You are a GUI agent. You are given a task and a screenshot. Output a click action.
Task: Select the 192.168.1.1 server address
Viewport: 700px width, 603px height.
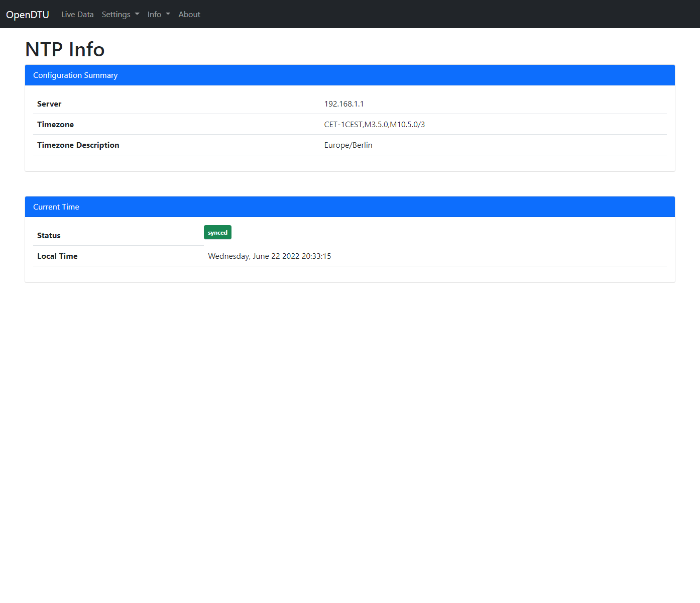coord(344,104)
